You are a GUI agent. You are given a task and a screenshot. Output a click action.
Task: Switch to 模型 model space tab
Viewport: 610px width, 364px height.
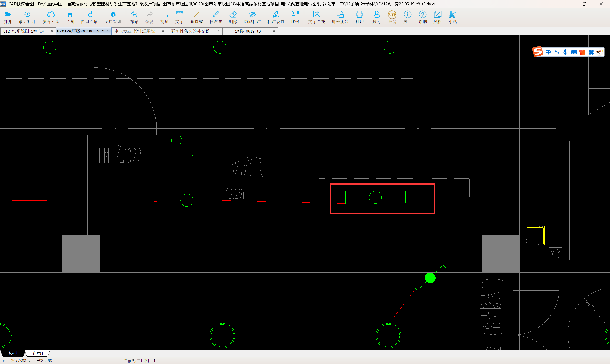[13, 353]
